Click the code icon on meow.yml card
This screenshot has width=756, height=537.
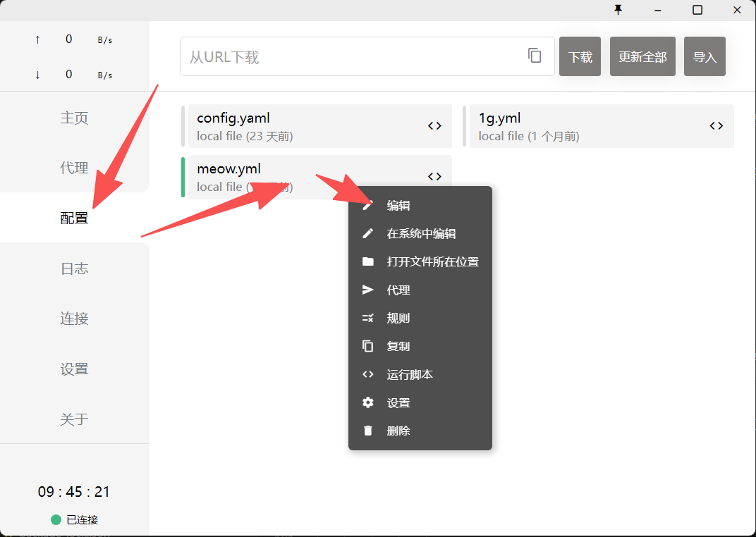pyautogui.click(x=434, y=177)
